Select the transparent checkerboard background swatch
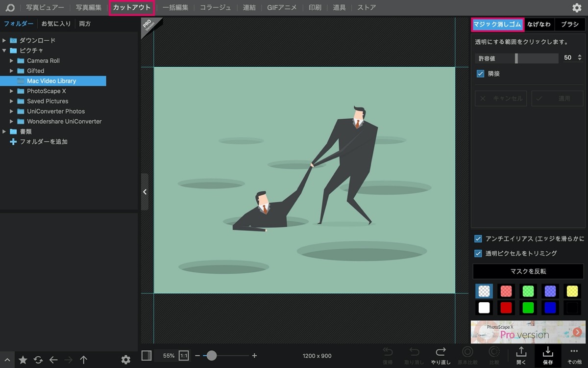 (484, 291)
